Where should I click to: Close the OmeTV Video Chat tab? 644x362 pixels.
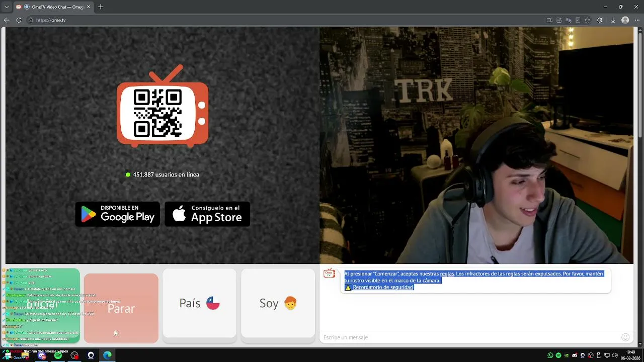pos(89,7)
